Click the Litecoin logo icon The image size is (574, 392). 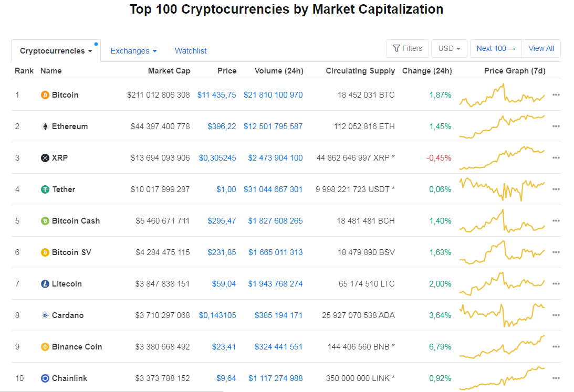pyautogui.click(x=45, y=284)
